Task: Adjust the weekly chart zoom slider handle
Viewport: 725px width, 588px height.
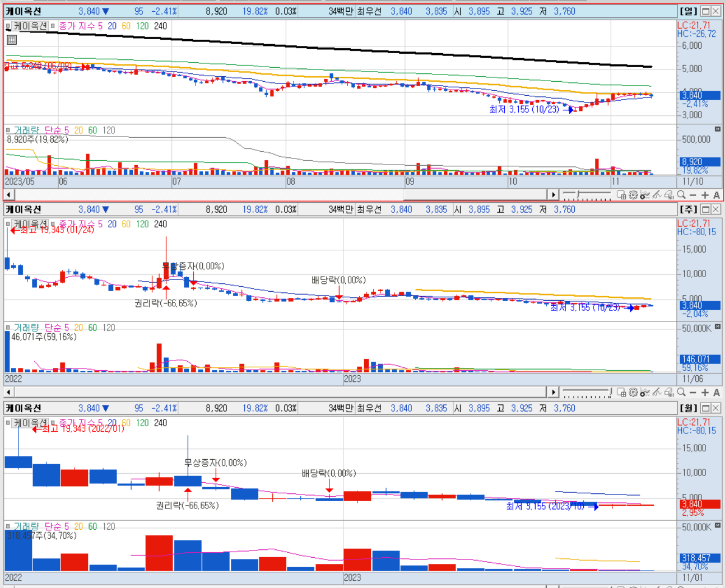Action: tap(610, 392)
